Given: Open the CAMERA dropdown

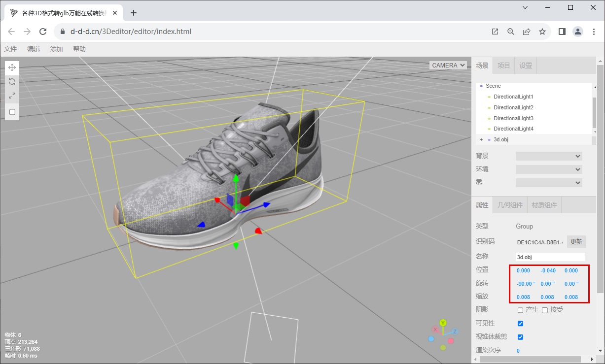Looking at the screenshot, I should 448,65.
